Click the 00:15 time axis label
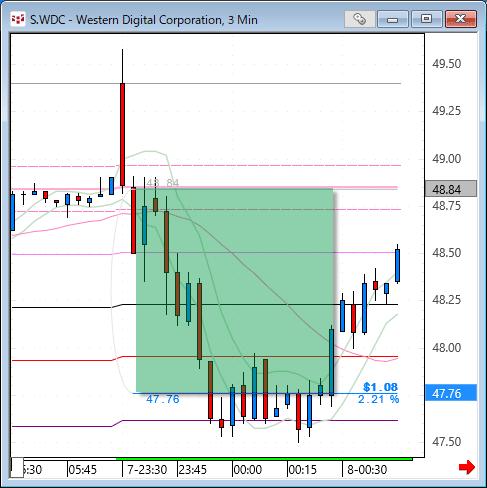The image size is (487, 488). [302, 469]
